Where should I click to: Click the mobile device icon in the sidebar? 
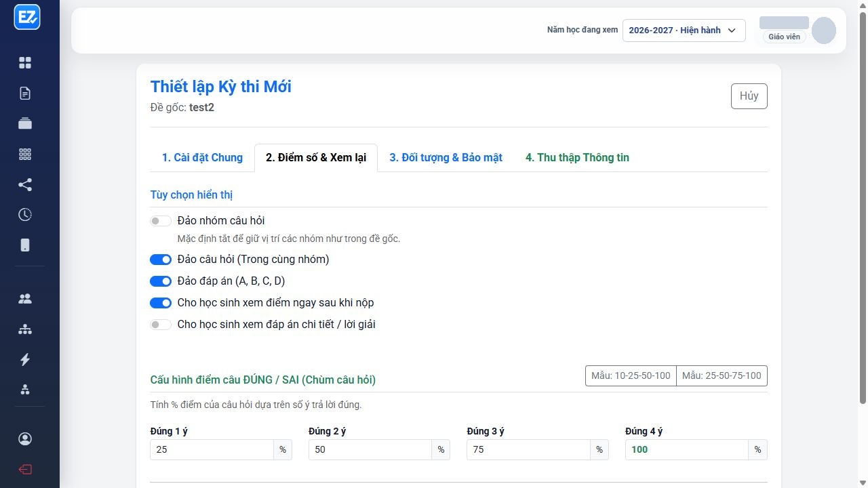coord(25,245)
